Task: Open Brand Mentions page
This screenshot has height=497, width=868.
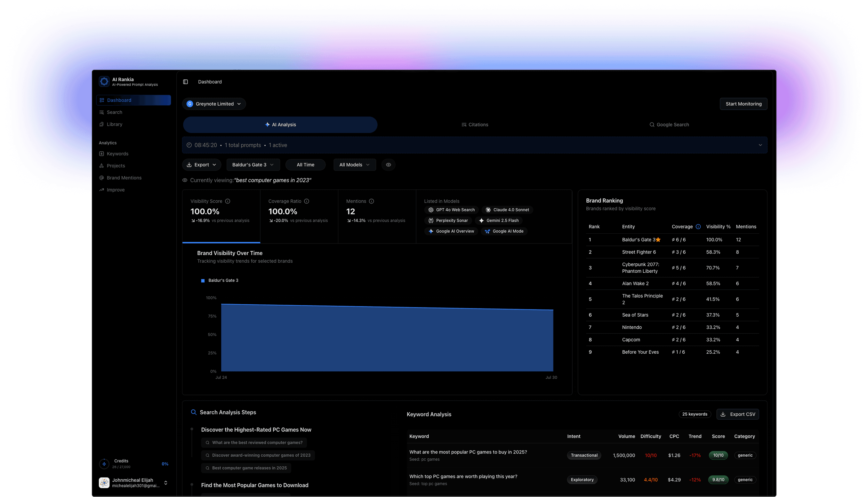Action: tap(124, 178)
